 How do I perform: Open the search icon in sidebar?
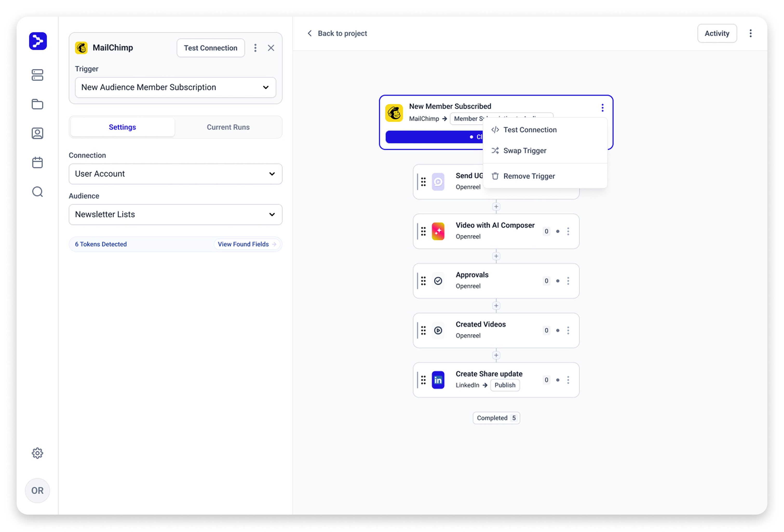click(37, 192)
